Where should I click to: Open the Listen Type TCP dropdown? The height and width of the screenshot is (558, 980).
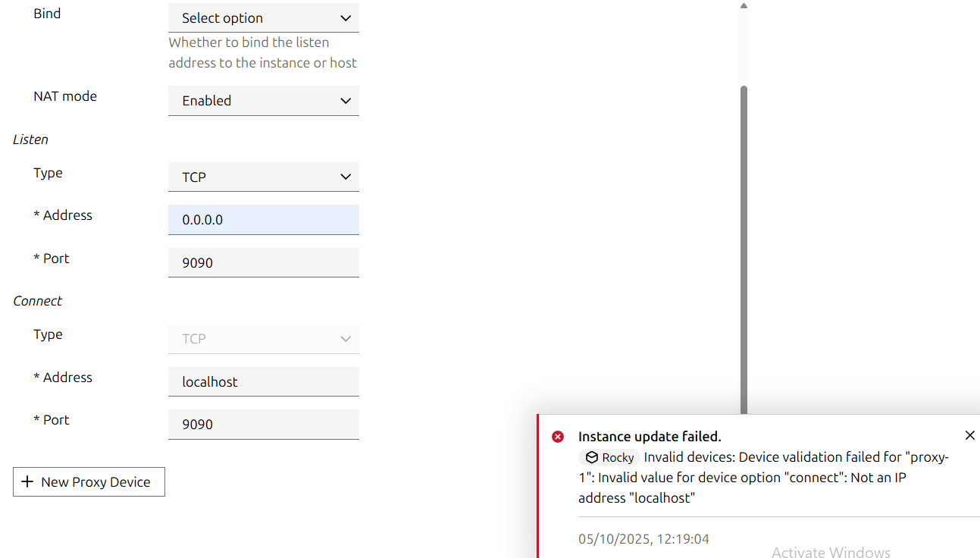263,177
